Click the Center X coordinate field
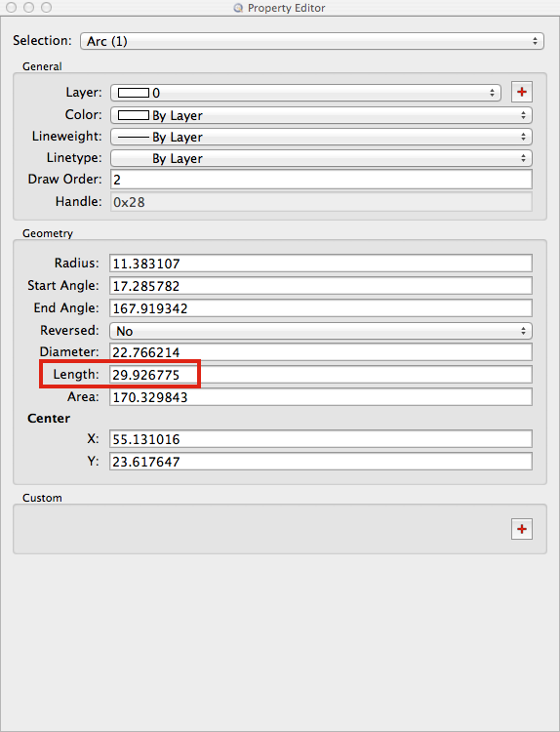Image resolution: width=560 pixels, height=732 pixels. [321, 439]
